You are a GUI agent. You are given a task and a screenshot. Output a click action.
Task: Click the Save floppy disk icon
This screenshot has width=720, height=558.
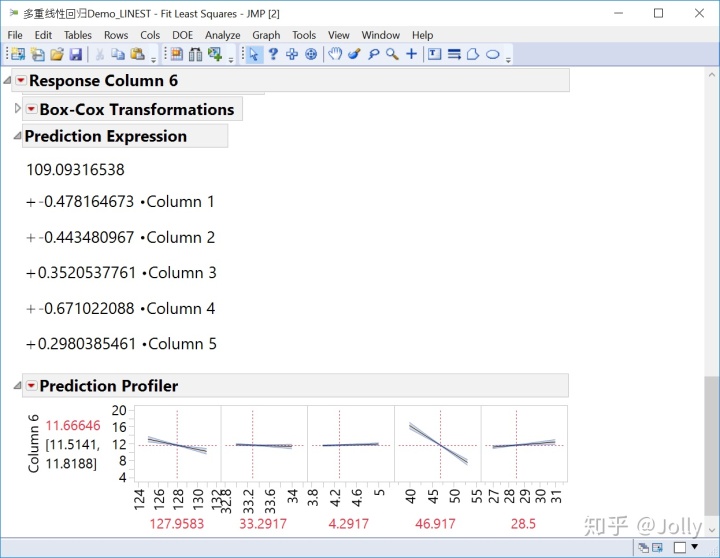pyautogui.click(x=76, y=54)
